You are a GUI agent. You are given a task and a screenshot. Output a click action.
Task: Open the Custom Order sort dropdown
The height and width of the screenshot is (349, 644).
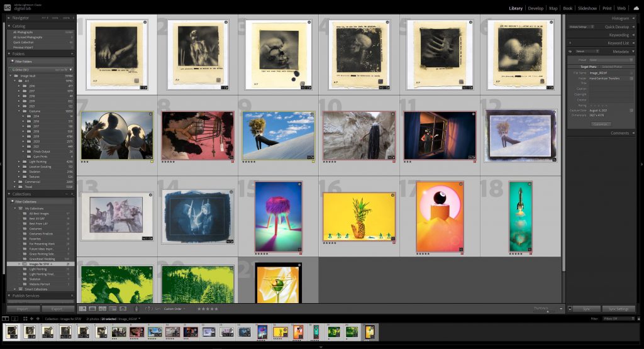[x=174, y=309]
